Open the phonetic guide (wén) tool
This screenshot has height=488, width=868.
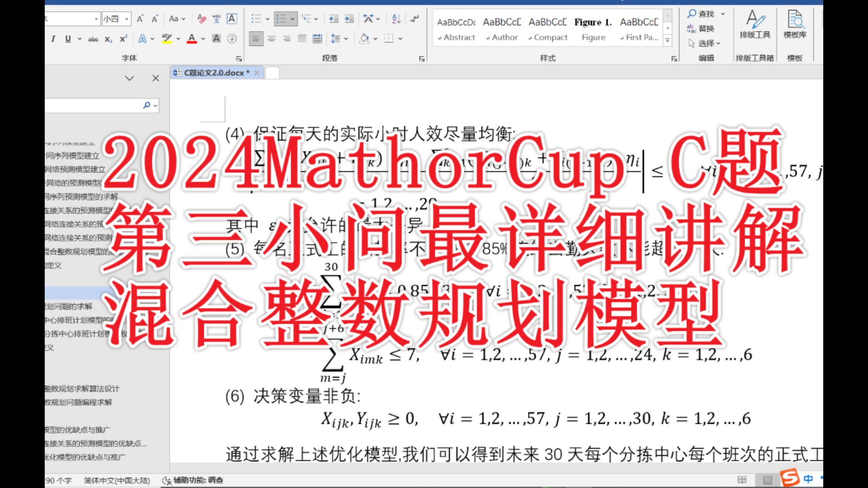pyautogui.click(x=217, y=19)
